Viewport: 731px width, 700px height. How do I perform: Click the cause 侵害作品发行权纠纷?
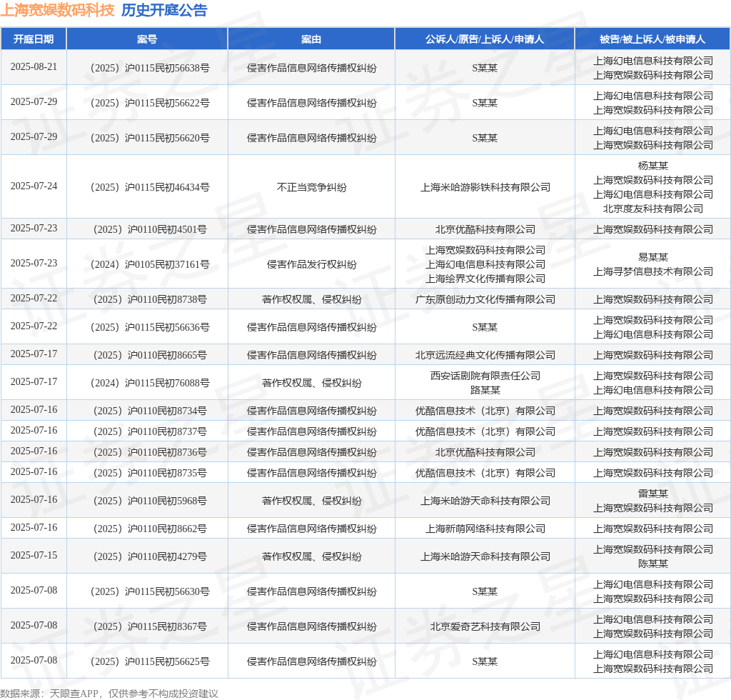(x=311, y=264)
